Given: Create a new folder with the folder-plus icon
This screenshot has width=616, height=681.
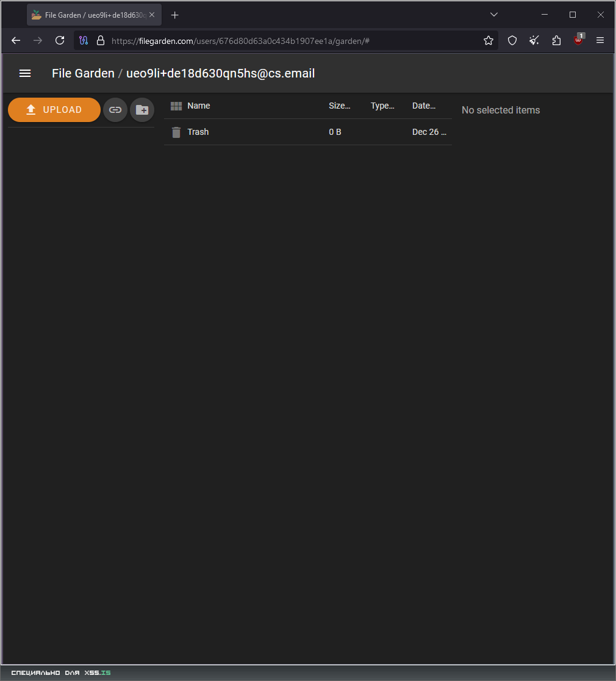Looking at the screenshot, I should click(x=142, y=110).
